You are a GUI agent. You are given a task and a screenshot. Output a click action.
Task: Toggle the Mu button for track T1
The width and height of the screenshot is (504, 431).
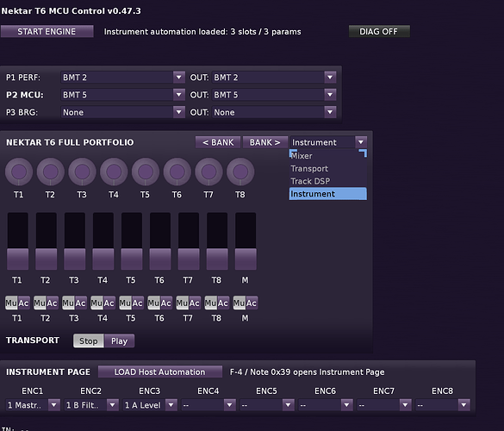11,303
